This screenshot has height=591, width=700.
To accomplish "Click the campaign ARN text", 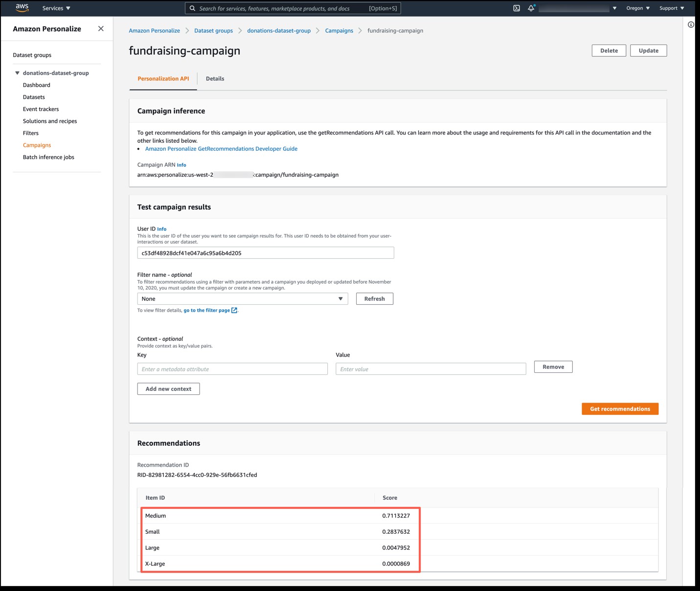I will (238, 175).
